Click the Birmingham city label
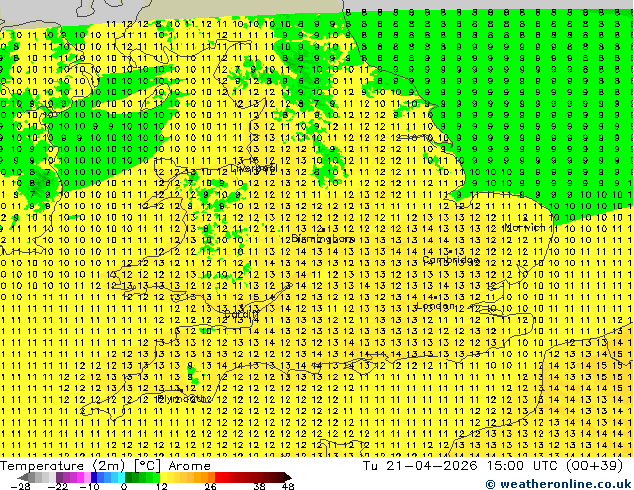The width and height of the screenshot is (634, 490). (323, 238)
